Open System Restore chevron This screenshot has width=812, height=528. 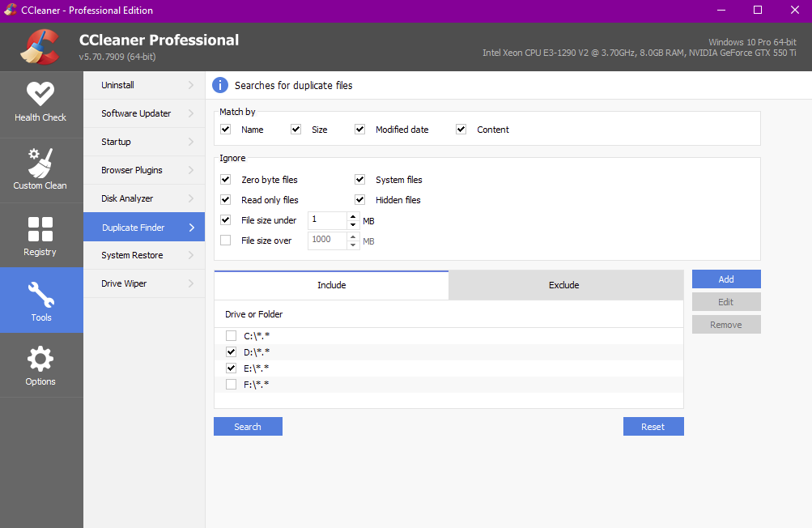(x=191, y=255)
